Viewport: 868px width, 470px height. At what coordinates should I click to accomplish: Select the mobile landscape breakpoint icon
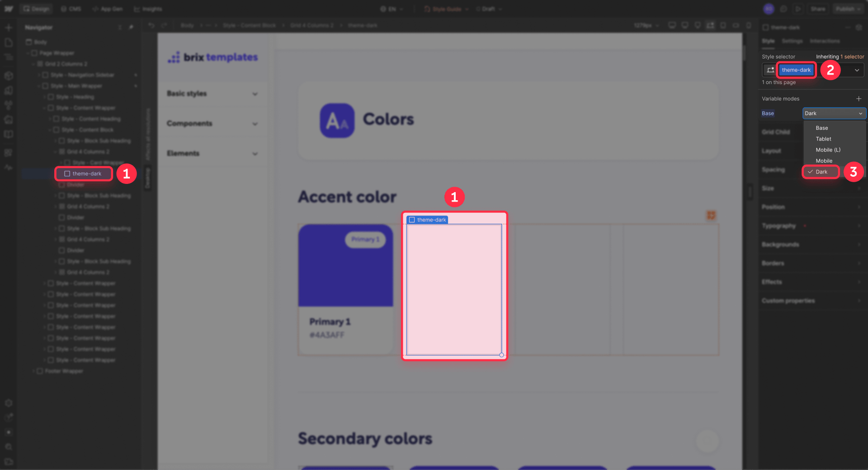pyautogui.click(x=736, y=25)
